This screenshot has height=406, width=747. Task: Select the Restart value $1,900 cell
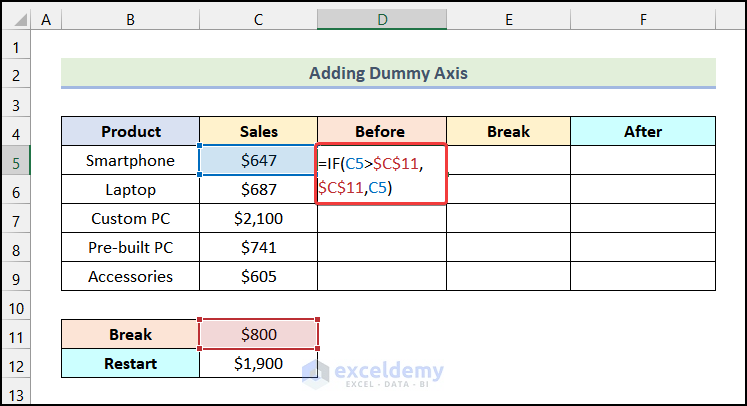click(x=259, y=363)
